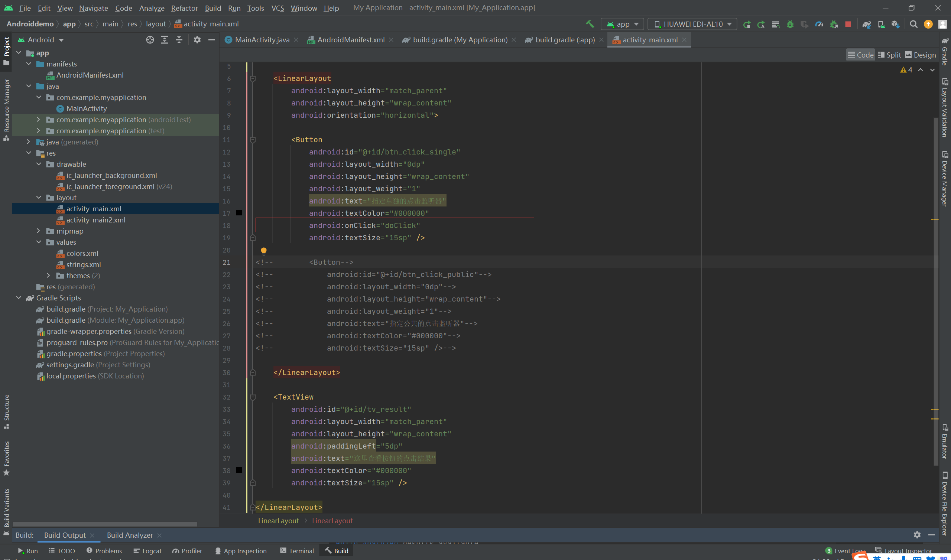Switch editor to Split view mode

889,55
